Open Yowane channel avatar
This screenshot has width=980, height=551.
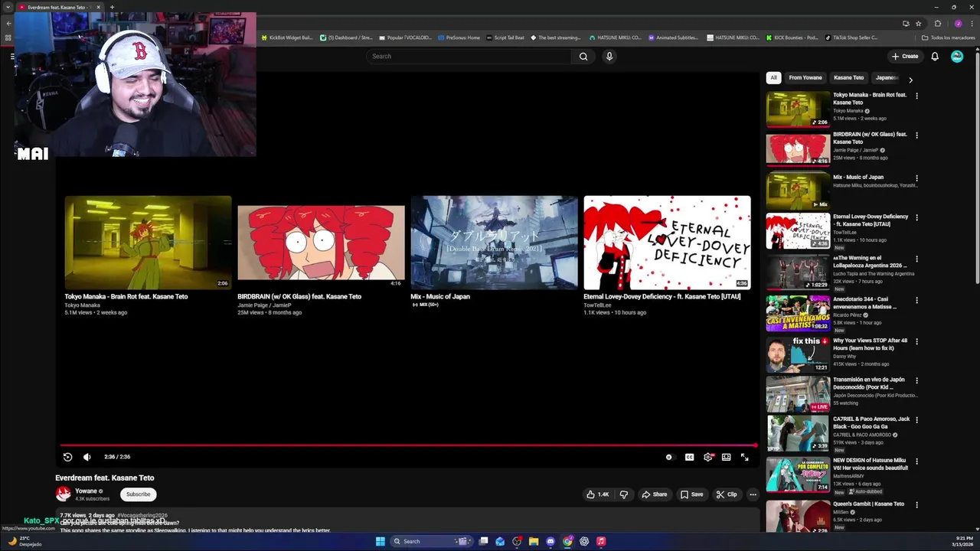coord(63,494)
